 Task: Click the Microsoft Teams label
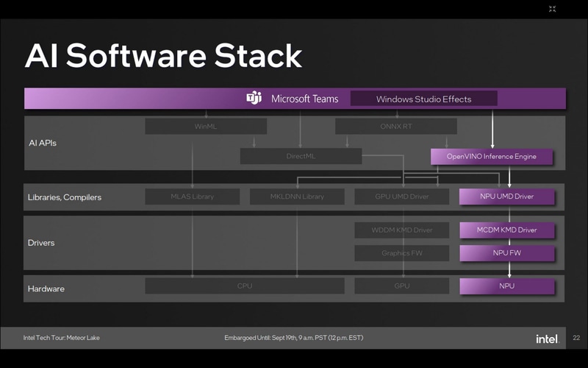click(x=304, y=99)
